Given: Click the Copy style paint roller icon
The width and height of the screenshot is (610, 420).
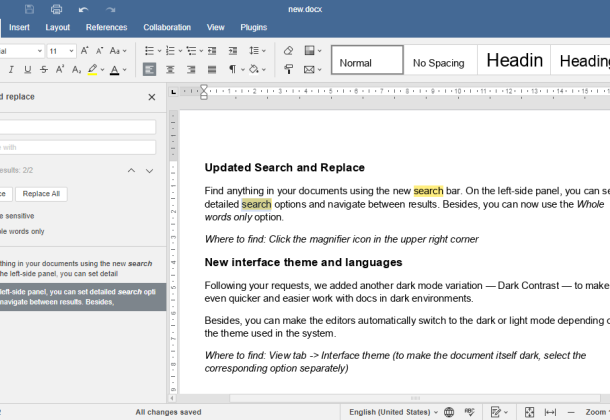Looking at the screenshot, I should pyautogui.click(x=288, y=70).
